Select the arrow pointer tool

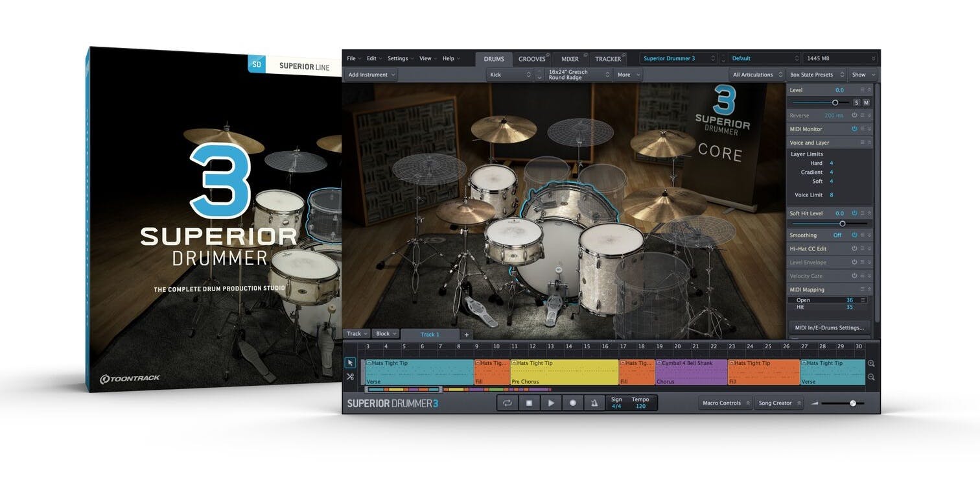pos(350,363)
